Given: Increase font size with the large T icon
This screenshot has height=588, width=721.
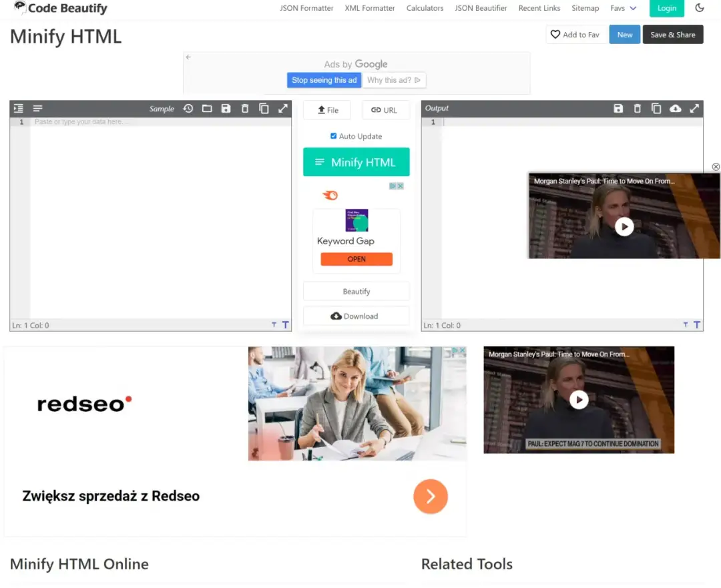Looking at the screenshot, I should point(286,324).
